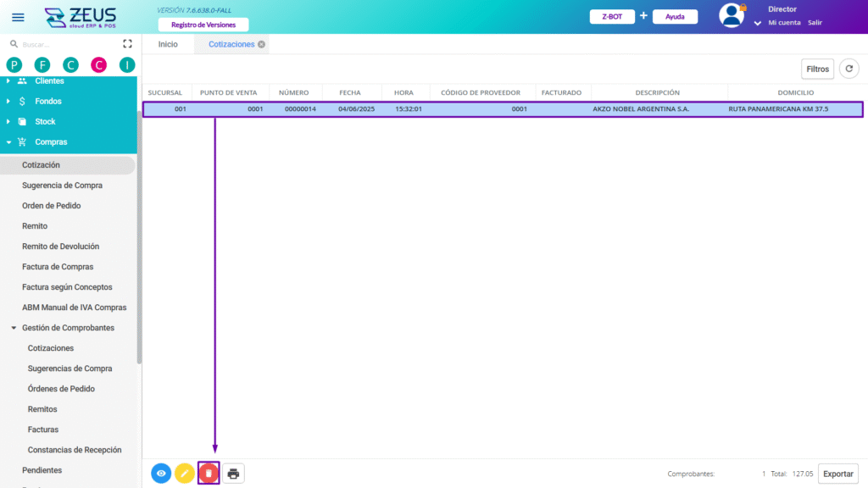Open Facturas submenu item
This screenshot has width=868, height=488.
click(43, 430)
